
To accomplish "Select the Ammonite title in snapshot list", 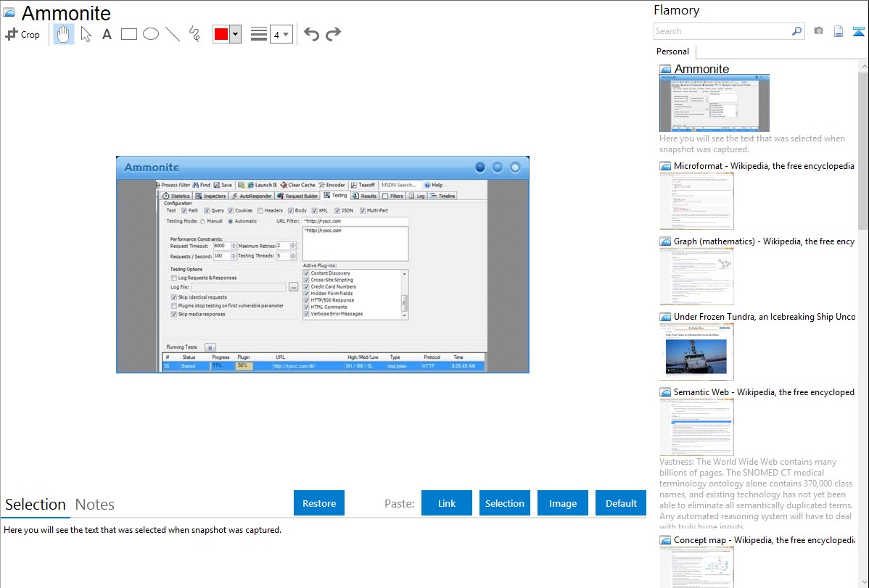I will pos(701,69).
